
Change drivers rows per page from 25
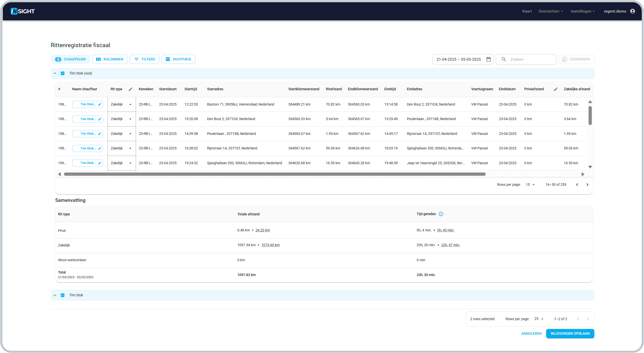click(x=539, y=319)
